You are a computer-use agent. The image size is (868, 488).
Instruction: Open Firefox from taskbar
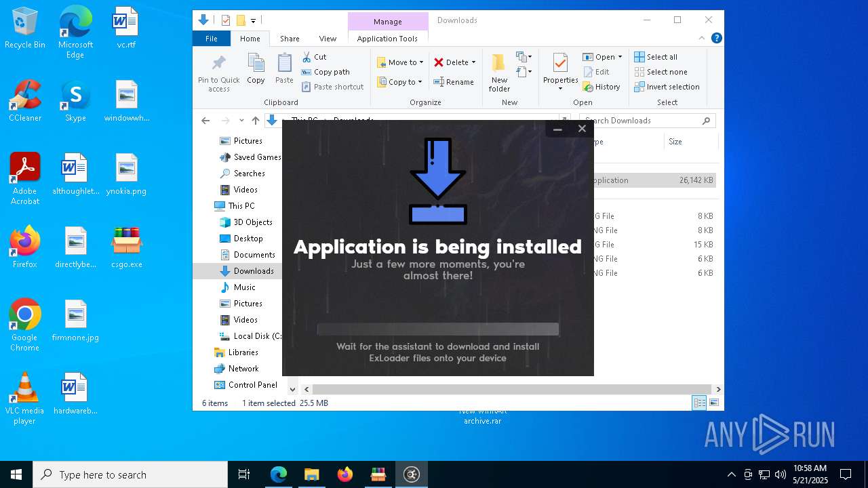tap(345, 474)
